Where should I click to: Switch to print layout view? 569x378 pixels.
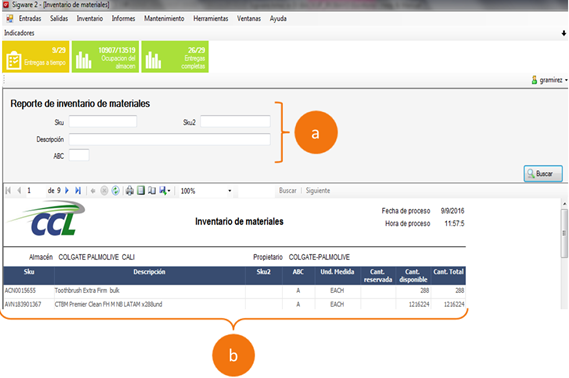coord(141,190)
